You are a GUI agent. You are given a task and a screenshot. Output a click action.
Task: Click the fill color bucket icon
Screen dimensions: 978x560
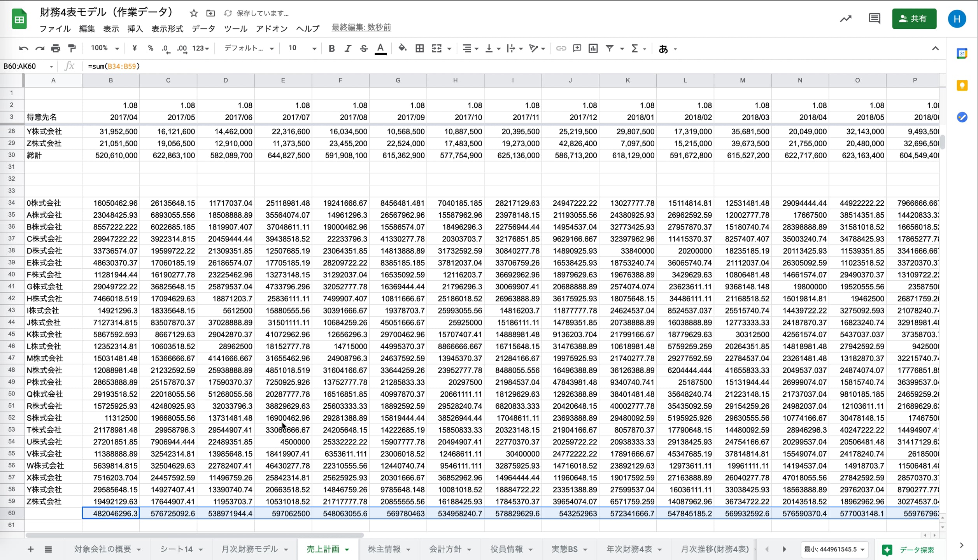[402, 48]
